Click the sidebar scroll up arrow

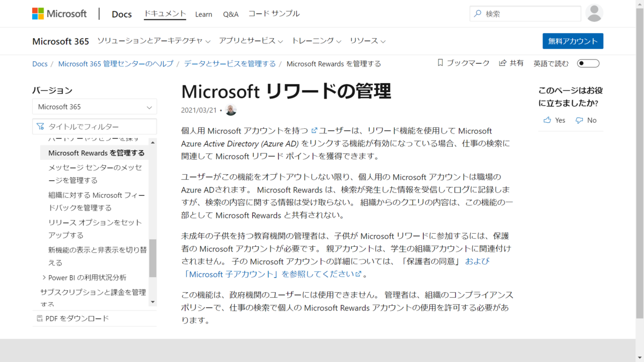tap(152, 143)
